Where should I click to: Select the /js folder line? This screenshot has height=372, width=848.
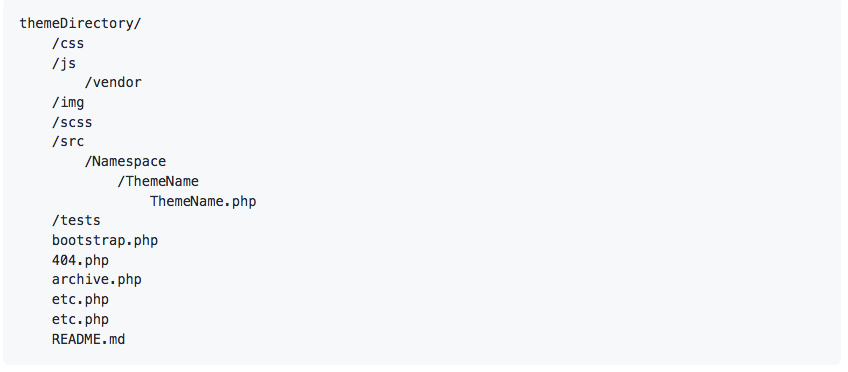[x=64, y=63]
